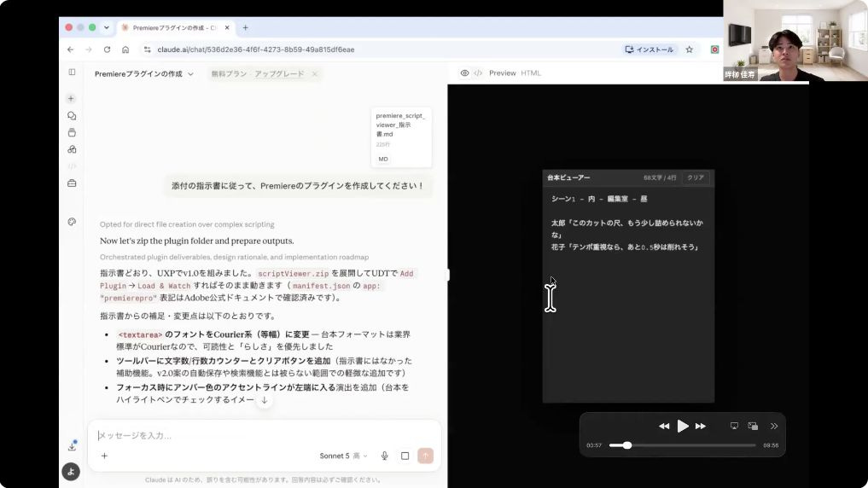Open the chats list icon in sidebar
The height and width of the screenshot is (488, 868).
coord(72,116)
